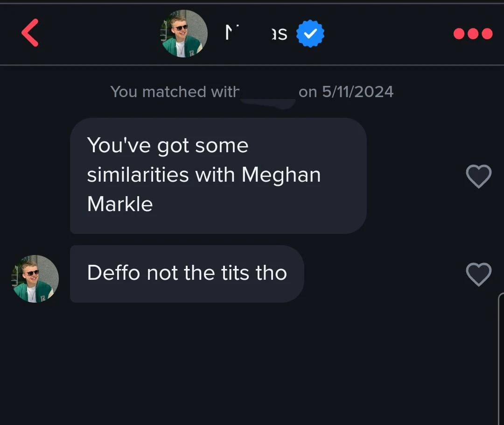Open the match's profile photo in the header

[x=184, y=34]
